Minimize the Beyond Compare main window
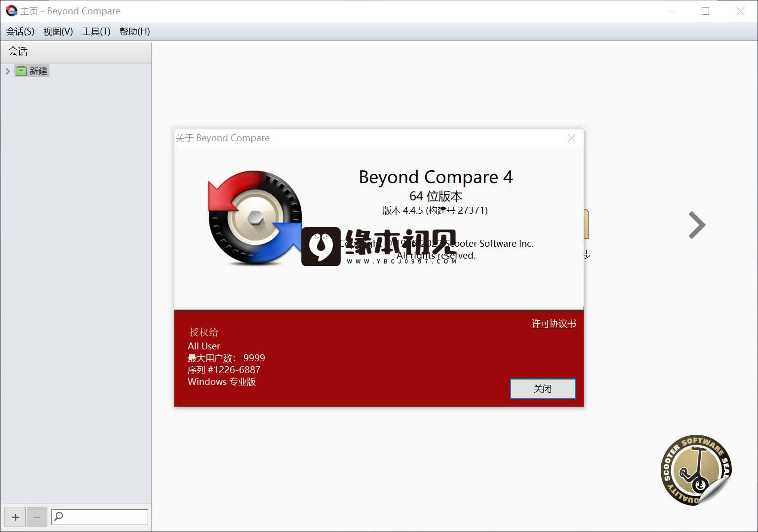 point(671,11)
